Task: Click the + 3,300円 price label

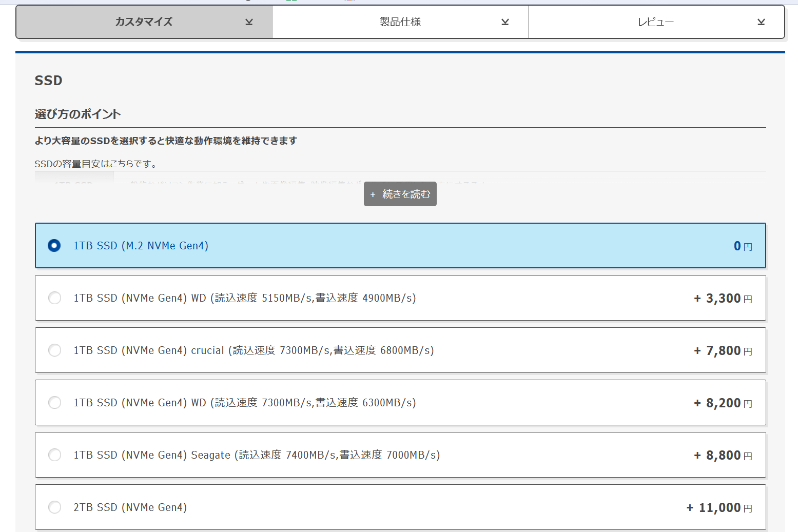Action: 723,299
